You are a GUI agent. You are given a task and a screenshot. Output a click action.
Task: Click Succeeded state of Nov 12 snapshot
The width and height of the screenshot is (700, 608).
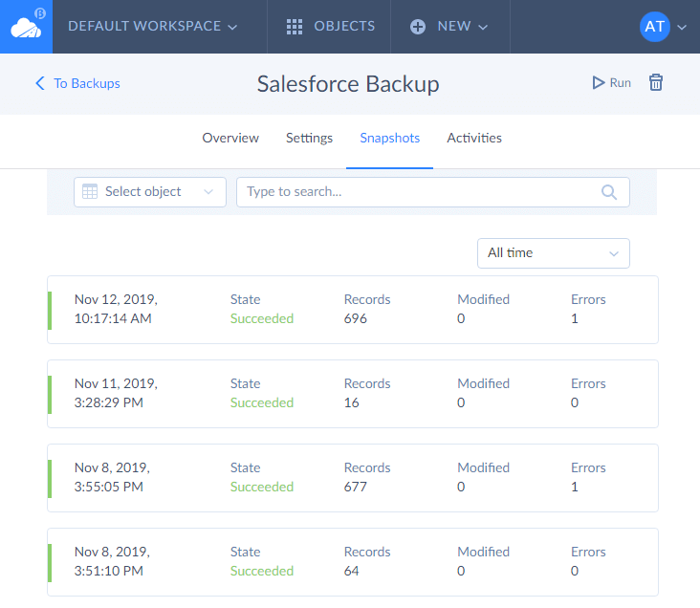[262, 318]
